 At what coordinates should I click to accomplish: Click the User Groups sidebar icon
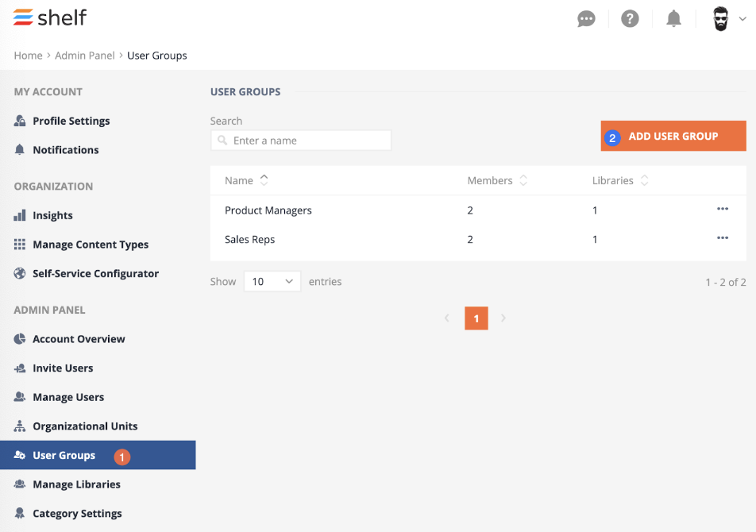(x=20, y=455)
